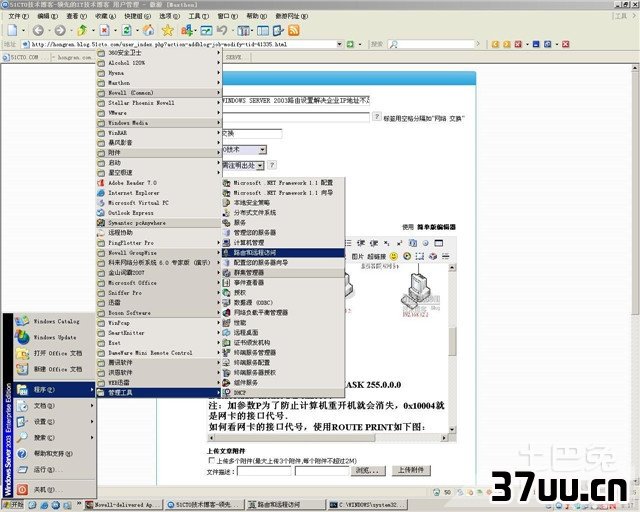Open the 文件(F) browser menu
The height and width of the screenshot is (512, 640).
pos(18,16)
